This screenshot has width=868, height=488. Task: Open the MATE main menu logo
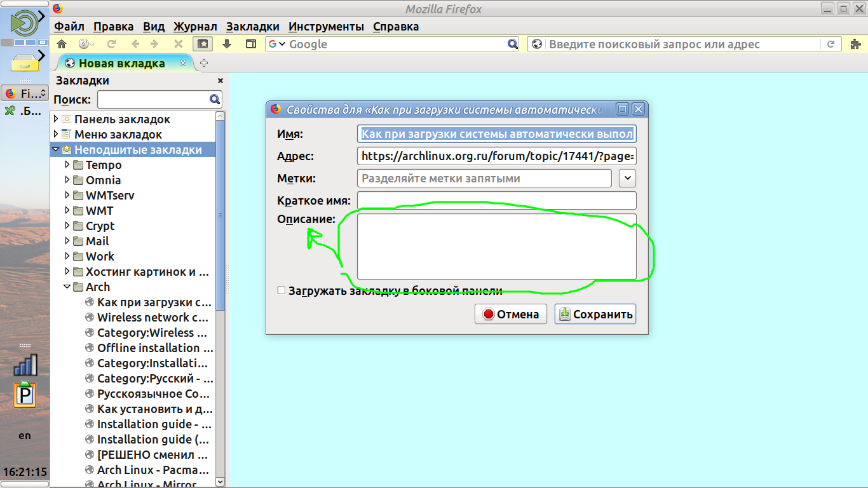click(x=24, y=24)
